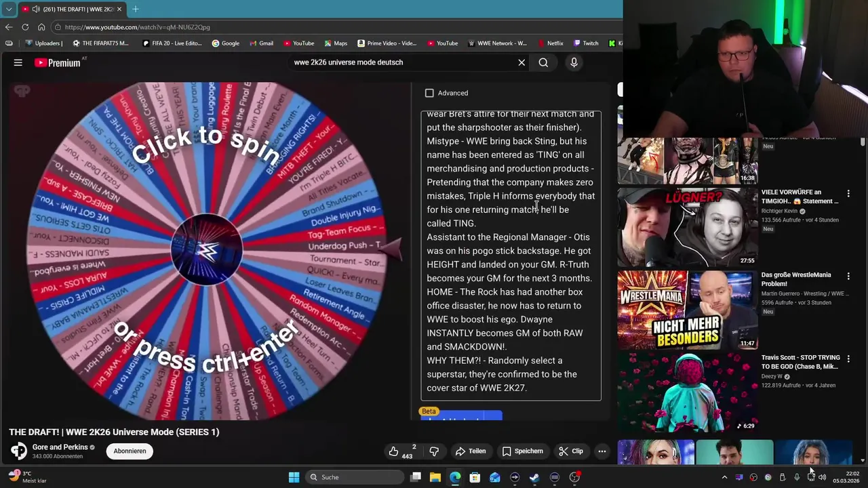Image resolution: width=868 pixels, height=488 pixels.
Task: Share the video via Teilen button
Action: click(471, 451)
